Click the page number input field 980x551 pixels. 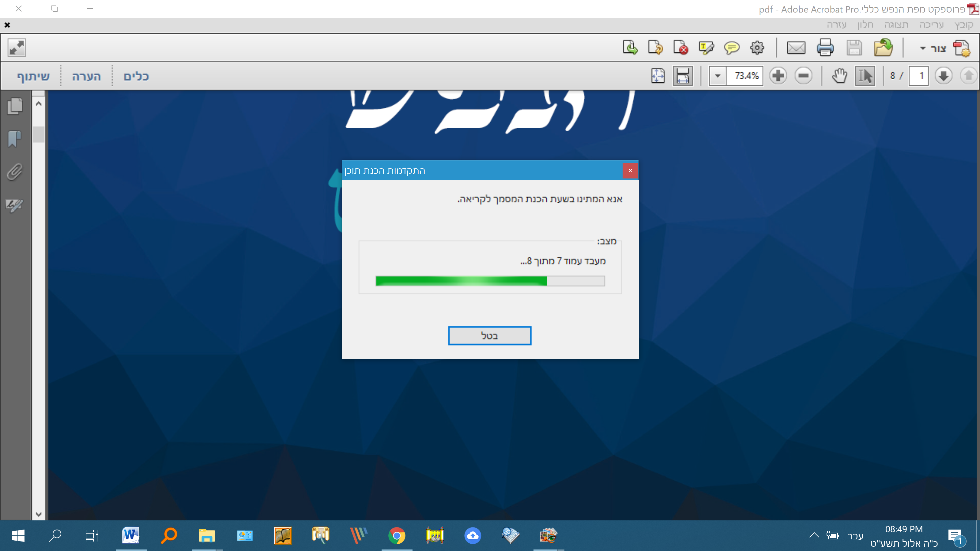point(918,76)
